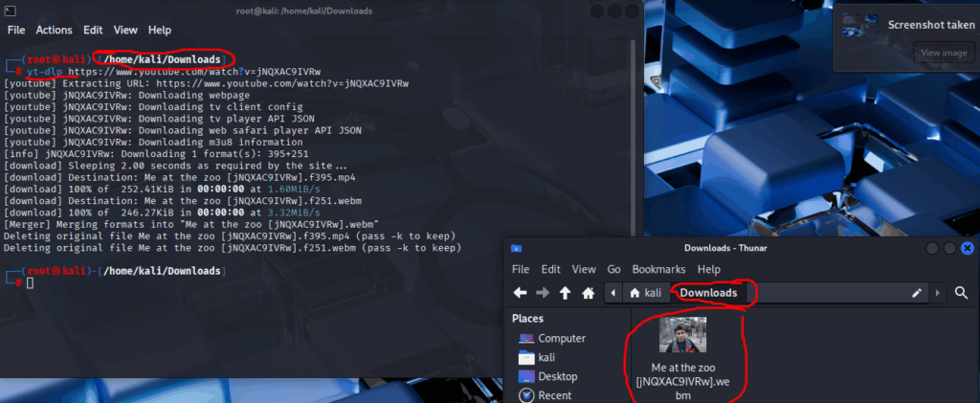Click the Places heading in the sidebar
Image resolution: width=980 pixels, height=403 pixels.
coord(527,319)
